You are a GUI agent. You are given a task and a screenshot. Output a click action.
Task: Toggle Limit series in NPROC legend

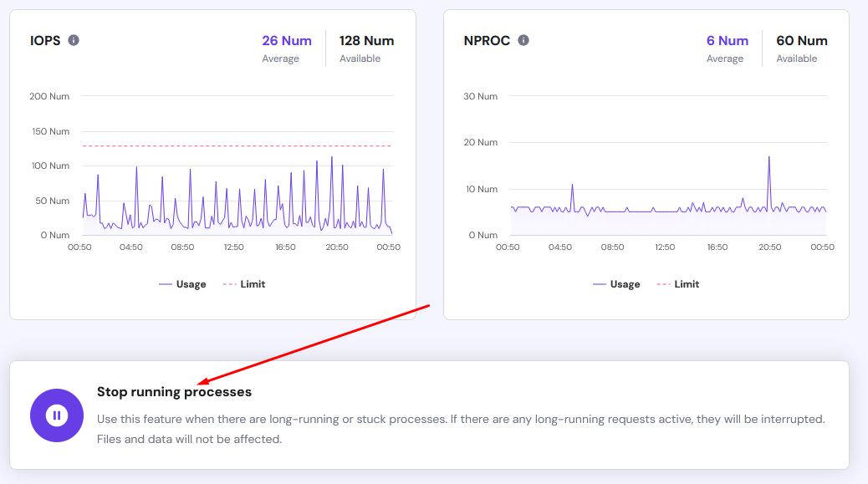coord(678,284)
